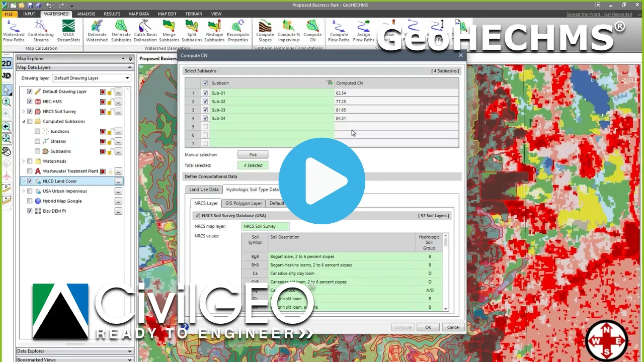Collapse the Computed Subbasins group
Screen dimensions: 644x362
point(24,121)
